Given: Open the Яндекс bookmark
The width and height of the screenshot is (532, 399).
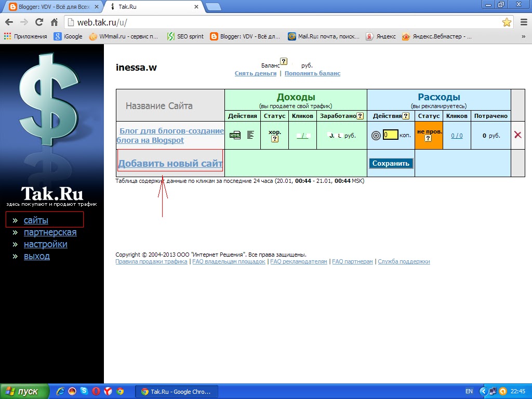Looking at the screenshot, I should pyautogui.click(x=381, y=36).
